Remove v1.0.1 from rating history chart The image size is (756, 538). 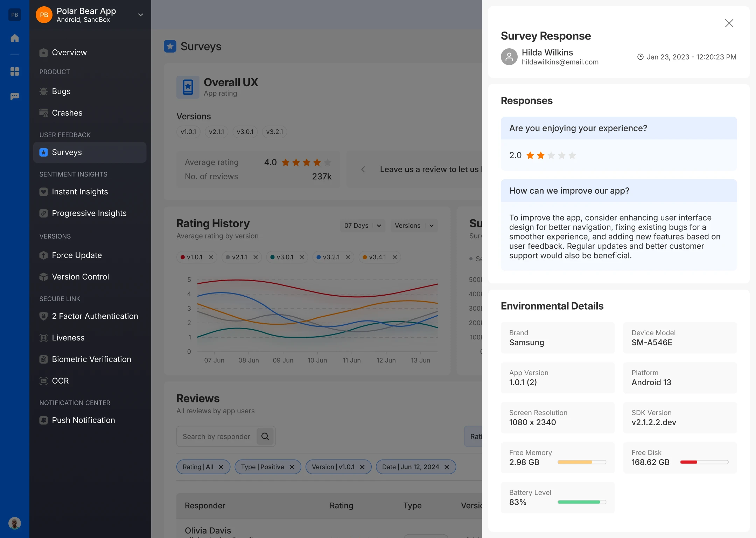[211, 257]
